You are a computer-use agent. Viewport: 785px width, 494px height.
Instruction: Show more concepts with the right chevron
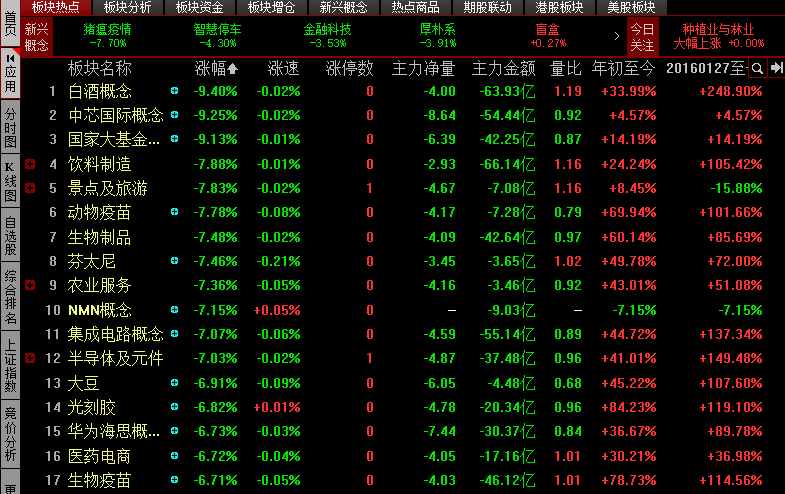(616, 36)
